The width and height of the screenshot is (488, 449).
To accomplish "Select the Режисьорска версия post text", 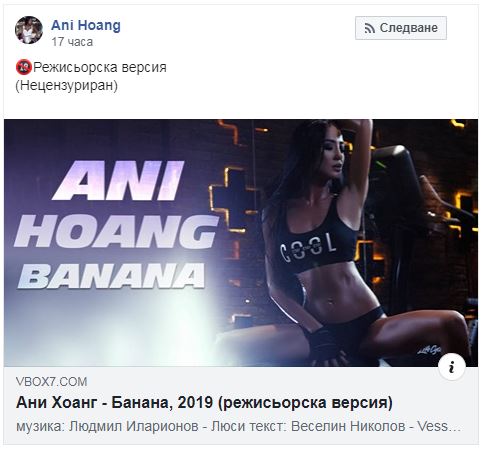I will 100,67.
